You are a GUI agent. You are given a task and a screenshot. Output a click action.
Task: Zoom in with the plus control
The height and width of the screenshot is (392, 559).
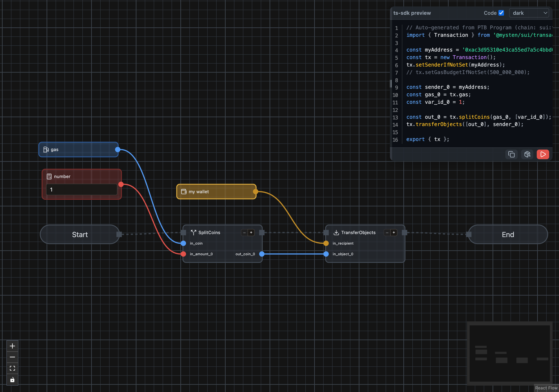click(12, 346)
